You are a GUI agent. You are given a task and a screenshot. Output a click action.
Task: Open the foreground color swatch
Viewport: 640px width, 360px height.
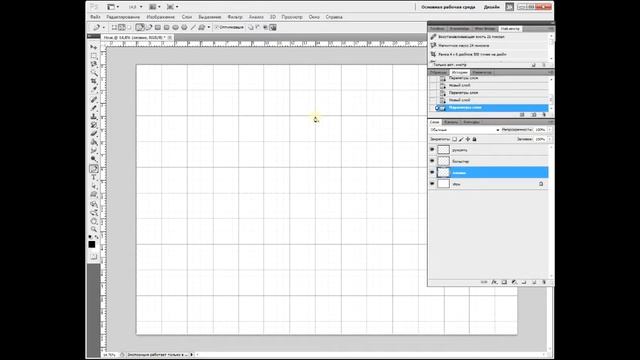point(92,244)
